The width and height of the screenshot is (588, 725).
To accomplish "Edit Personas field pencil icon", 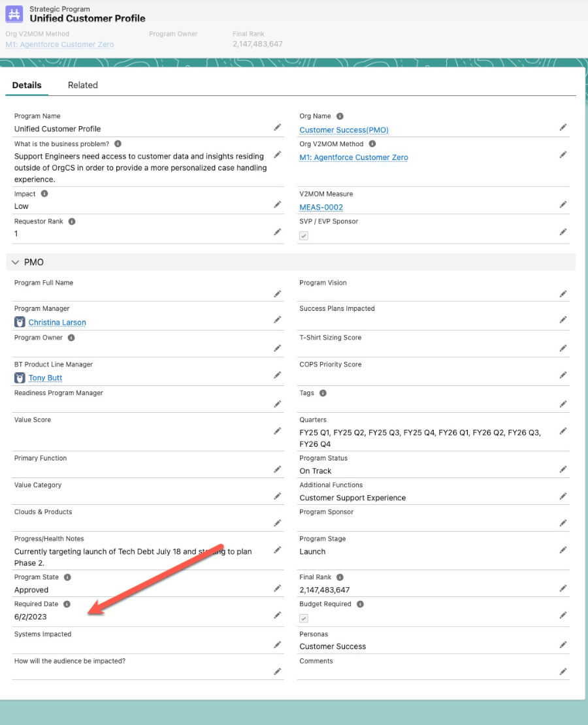I will pyautogui.click(x=563, y=645).
